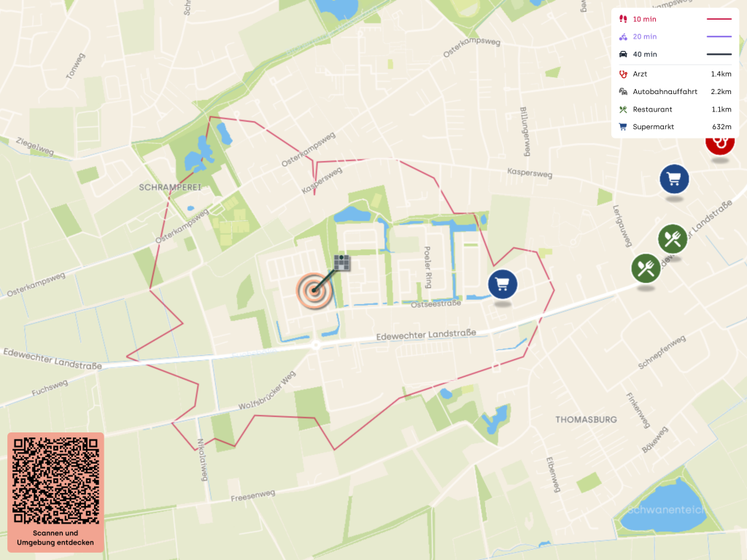Toggle the 40 min driving isochrone

[675, 54]
